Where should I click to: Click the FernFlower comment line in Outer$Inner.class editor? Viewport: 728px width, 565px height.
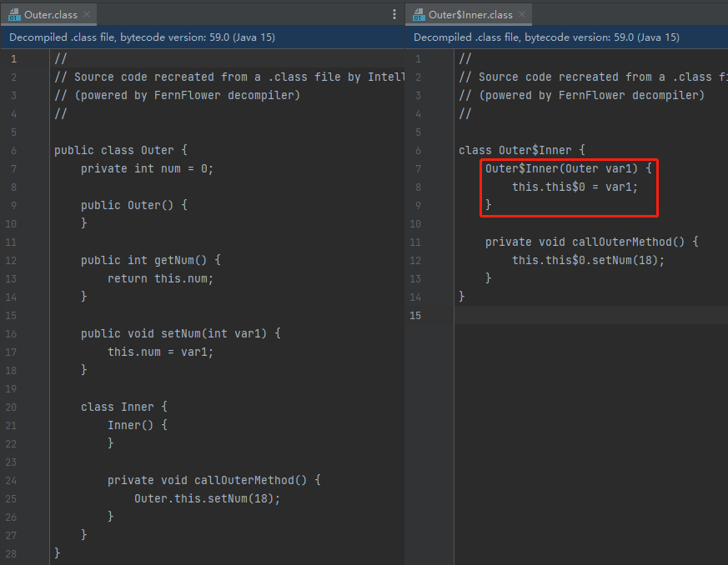(x=582, y=96)
